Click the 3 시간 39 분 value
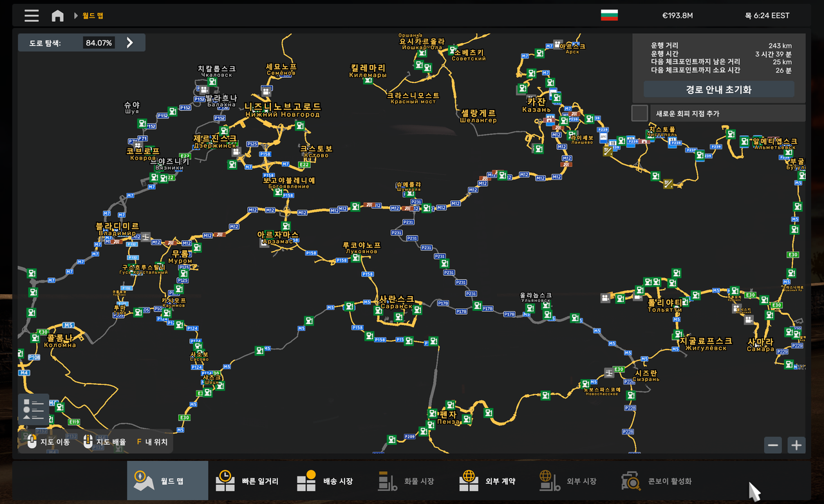Screen dimensions: 824x504 pos(773,54)
